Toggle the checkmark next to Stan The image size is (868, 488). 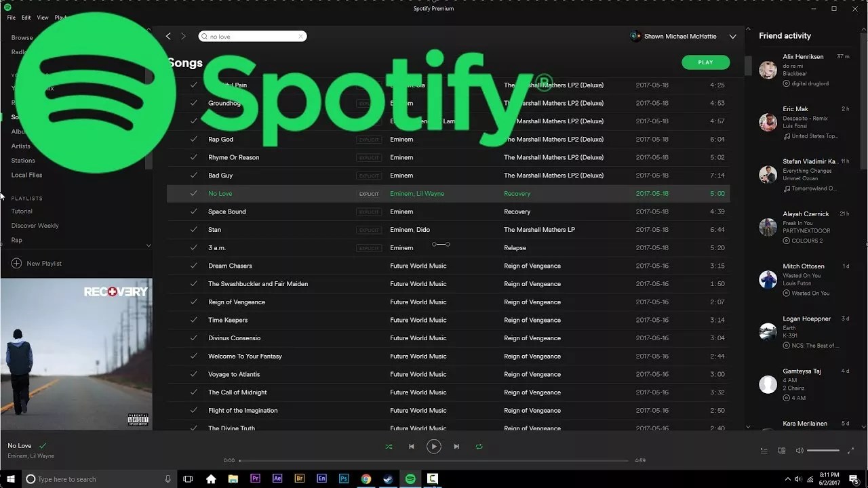click(x=194, y=229)
